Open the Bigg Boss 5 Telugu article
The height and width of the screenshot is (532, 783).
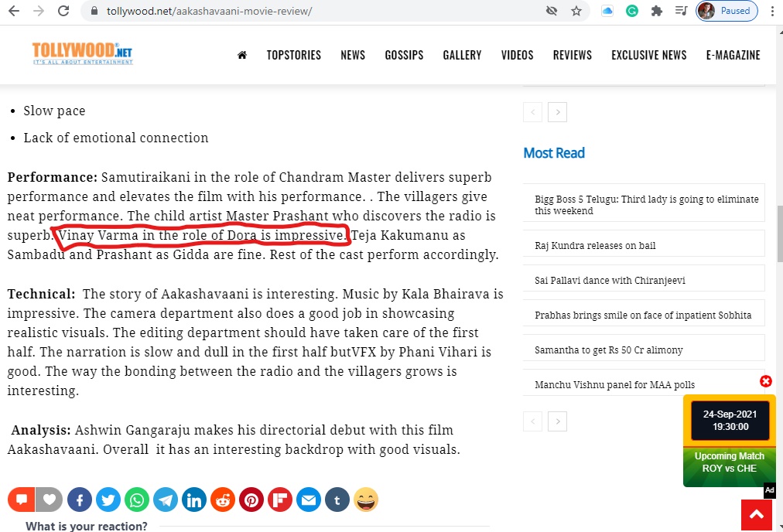click(647, 205)
